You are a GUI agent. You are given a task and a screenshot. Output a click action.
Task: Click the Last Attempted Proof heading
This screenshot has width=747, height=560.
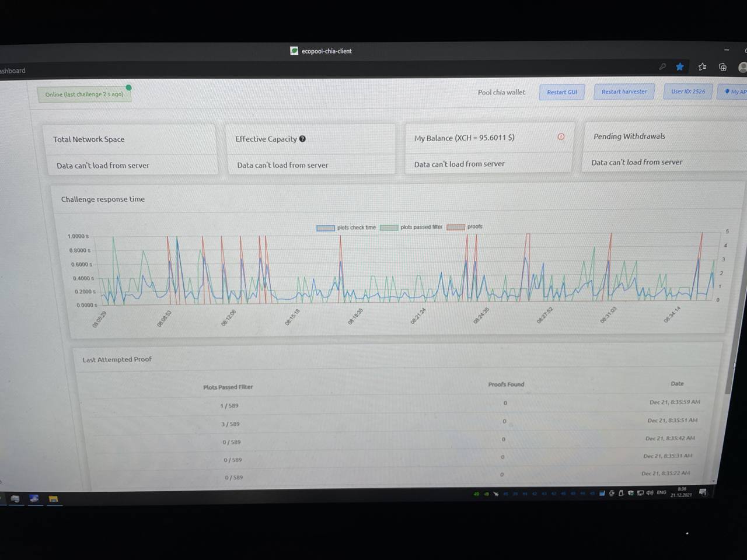click(x=117, y=359)
